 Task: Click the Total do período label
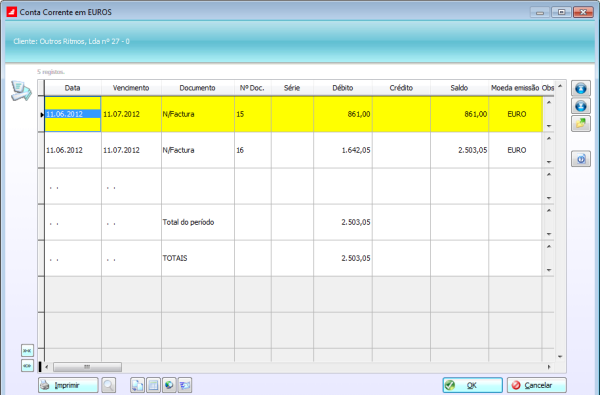[188, 222]
